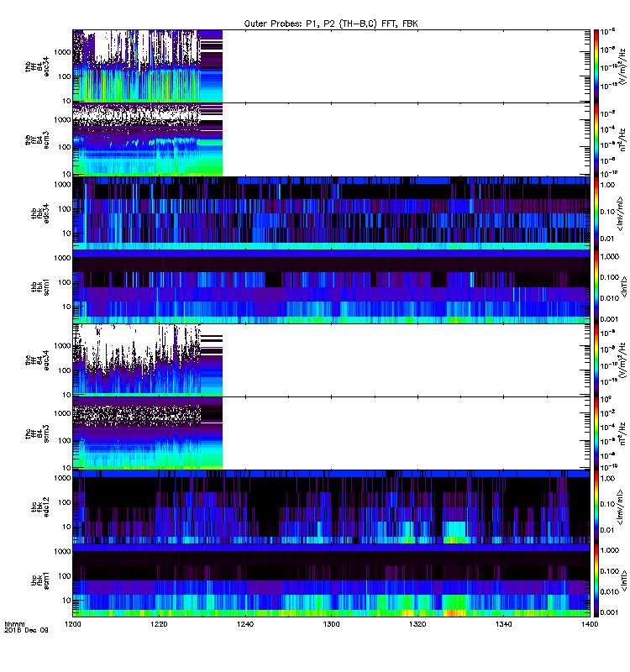630x672 pixels.
Task: Click the color bar of thc scm3 FFT panel
Action: 596,433
